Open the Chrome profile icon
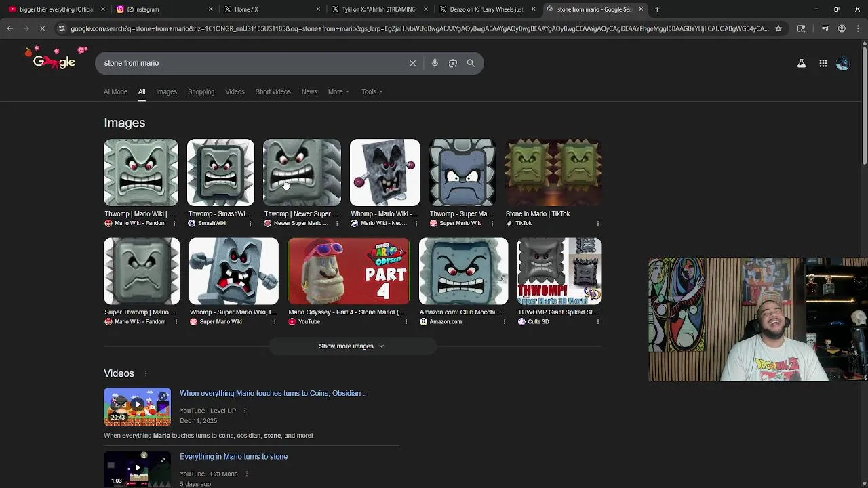This screenshot has width=868, height=488. [x=842, y=28]
